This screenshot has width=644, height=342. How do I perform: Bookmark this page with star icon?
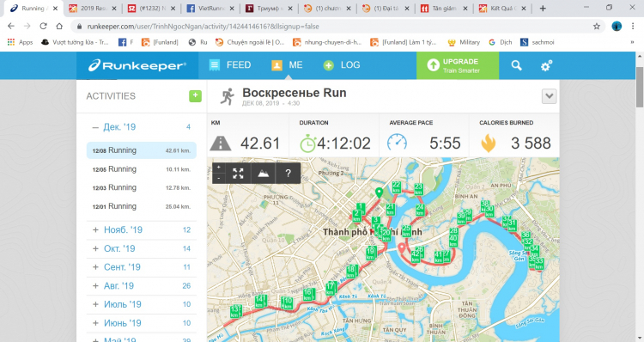(597, 27)
